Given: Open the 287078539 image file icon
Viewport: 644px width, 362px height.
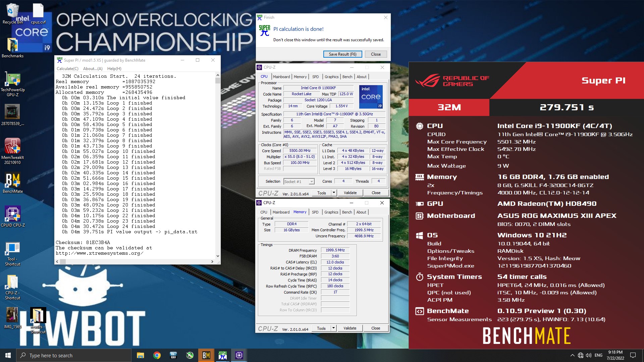Looking at the screenshot, I should (x=12, y=115).
